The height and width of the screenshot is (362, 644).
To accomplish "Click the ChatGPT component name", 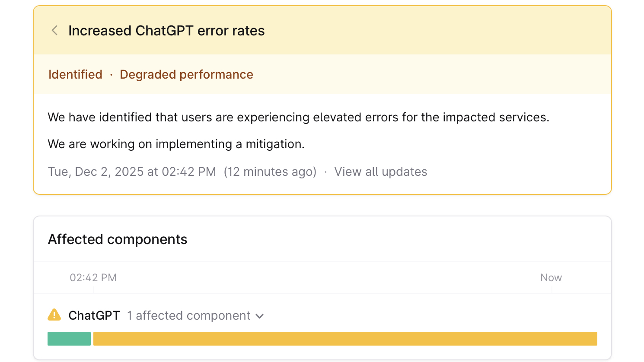I will [94, 315].
